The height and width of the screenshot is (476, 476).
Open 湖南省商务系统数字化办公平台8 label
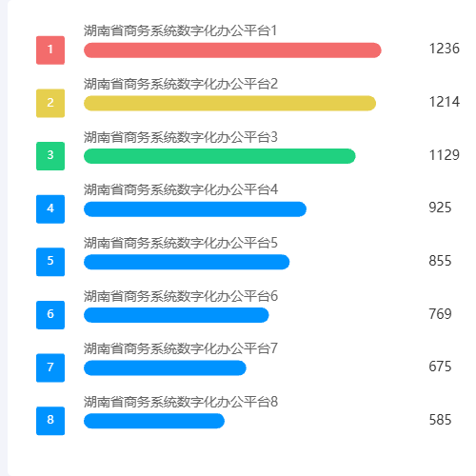181,402
